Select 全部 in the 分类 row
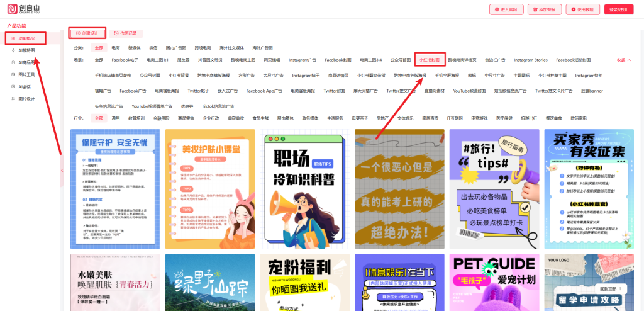The height and width of the screenshot is (311, 644). point(99,48)
